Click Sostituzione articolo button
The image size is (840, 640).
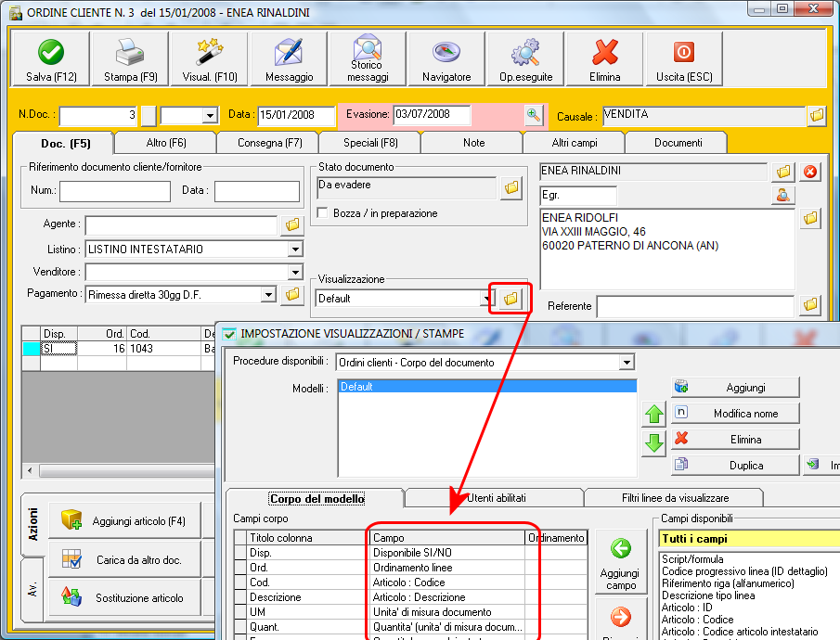pyautogui.click(x=124, y=597)
